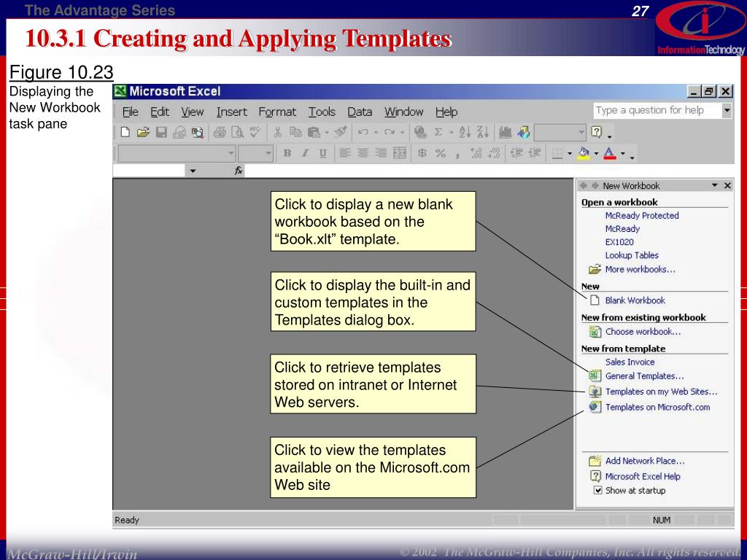Click the Currency Style dollar icon
This screenshot has height=560, width=747.
click(x=422, y=153)
